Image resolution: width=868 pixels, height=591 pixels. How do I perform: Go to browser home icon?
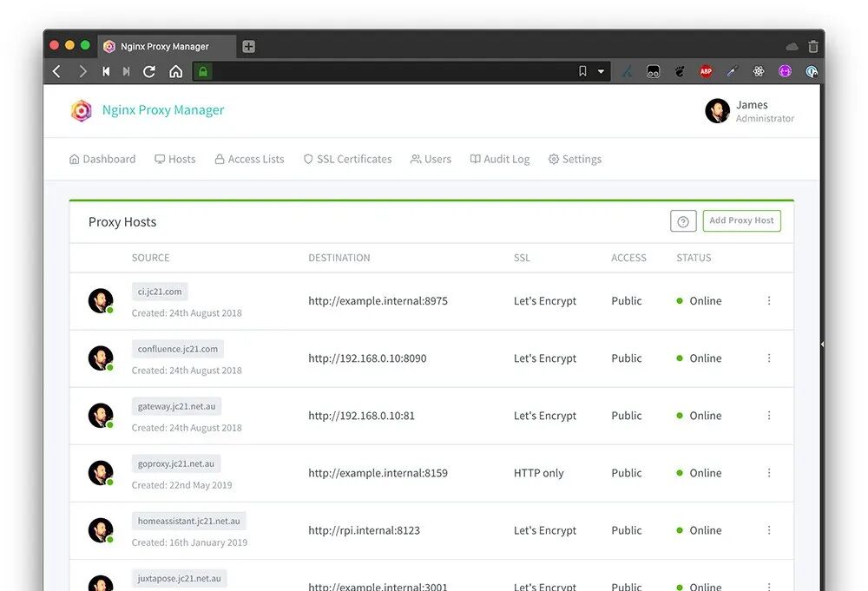(175, 71)
